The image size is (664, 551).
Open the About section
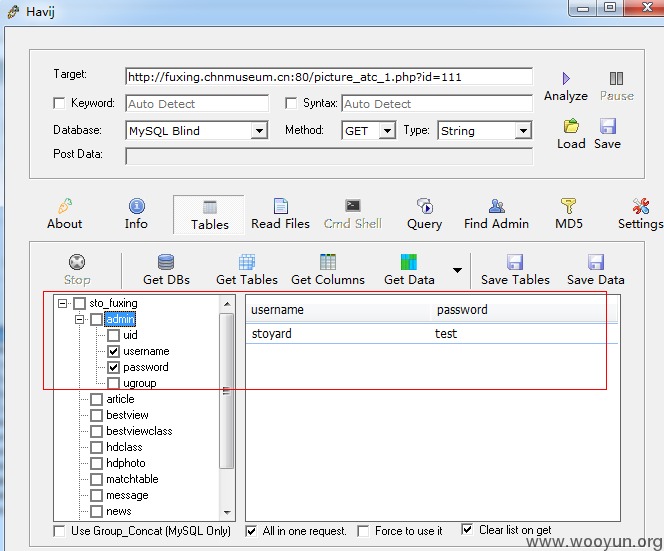point(64,214)
